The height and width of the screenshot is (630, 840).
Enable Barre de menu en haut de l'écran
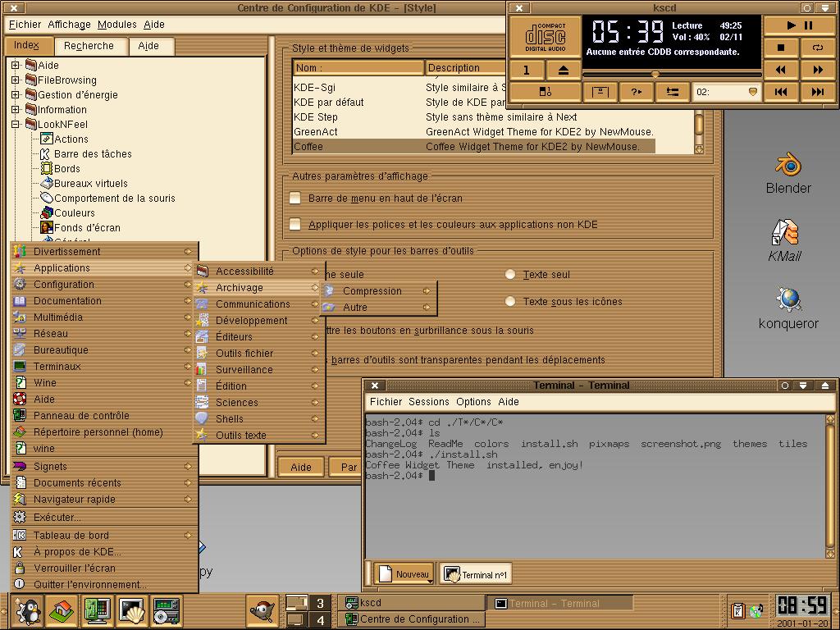pos(295,199)
